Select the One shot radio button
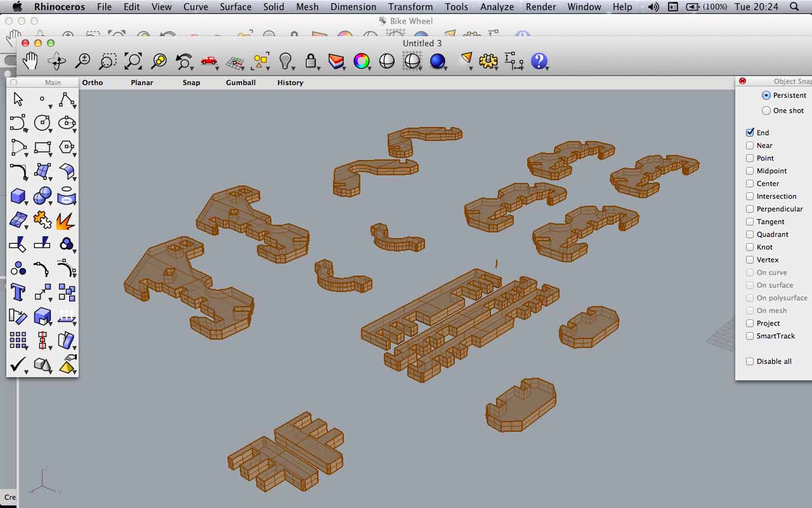Screen dimensions: 812x508 pyautogui.click(x=766, y=110)
